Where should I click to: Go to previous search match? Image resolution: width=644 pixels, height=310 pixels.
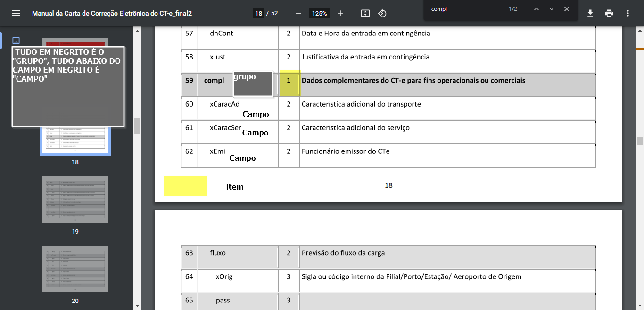(536, 9)
